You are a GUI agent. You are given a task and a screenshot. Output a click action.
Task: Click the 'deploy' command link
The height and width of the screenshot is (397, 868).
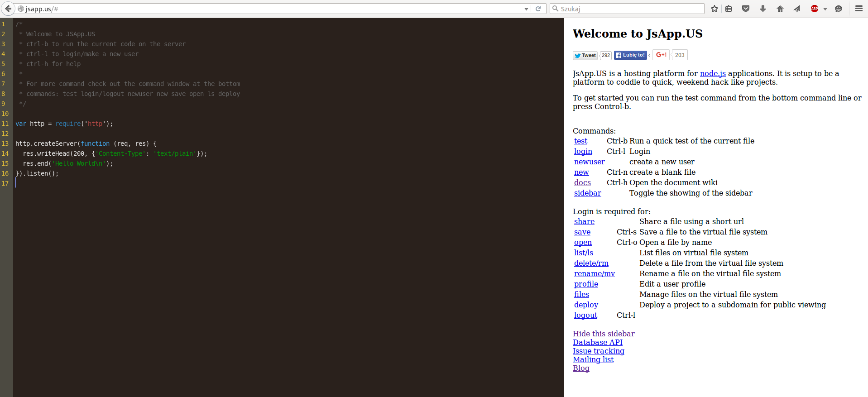click(586, 305)
